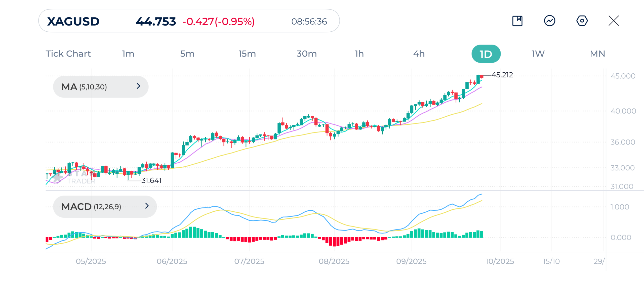Click the MA chevron arrow
Screen dimensions: 644x285
138,86
